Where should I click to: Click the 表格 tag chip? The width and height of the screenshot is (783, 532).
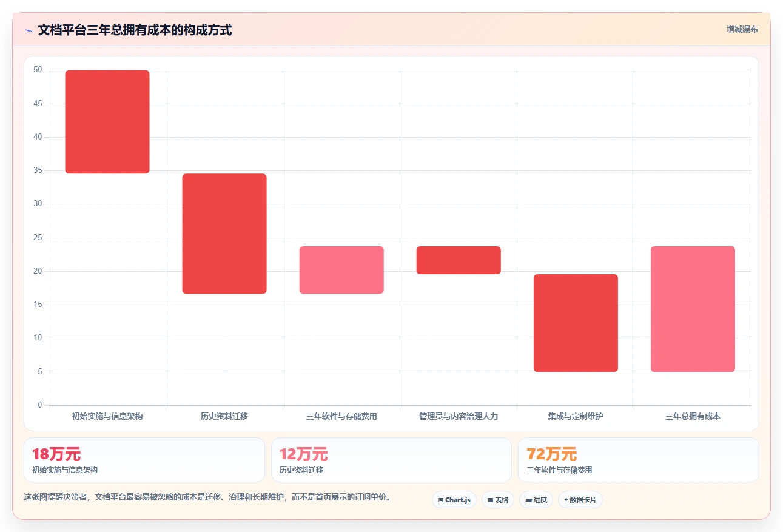(x=498, y=500)
